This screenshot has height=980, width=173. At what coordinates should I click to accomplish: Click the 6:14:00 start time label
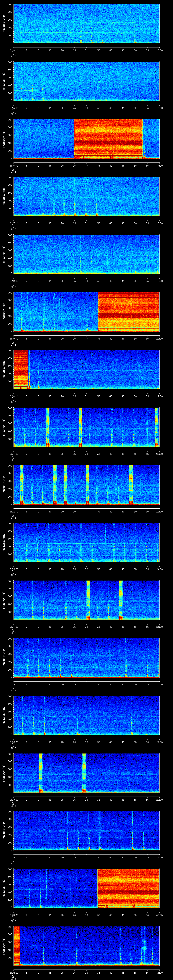pos(13,50)
